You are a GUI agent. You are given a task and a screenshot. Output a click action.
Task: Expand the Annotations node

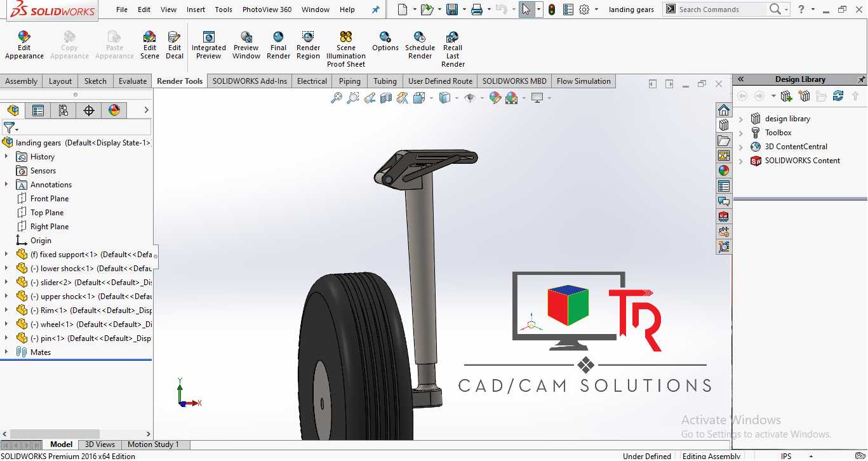point(6,185)
